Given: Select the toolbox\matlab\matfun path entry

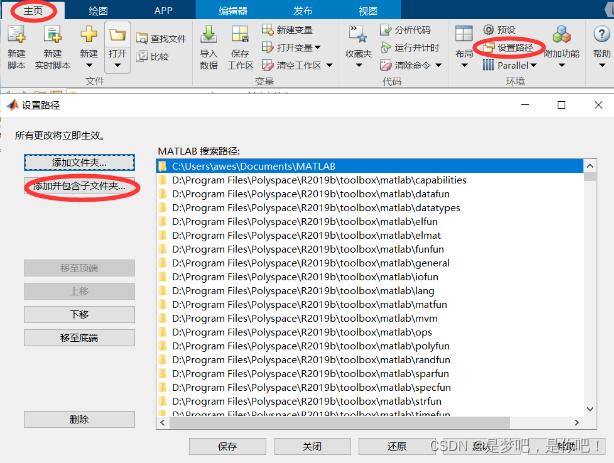Looking at the screenshot, I should click(x=370, y=305).
